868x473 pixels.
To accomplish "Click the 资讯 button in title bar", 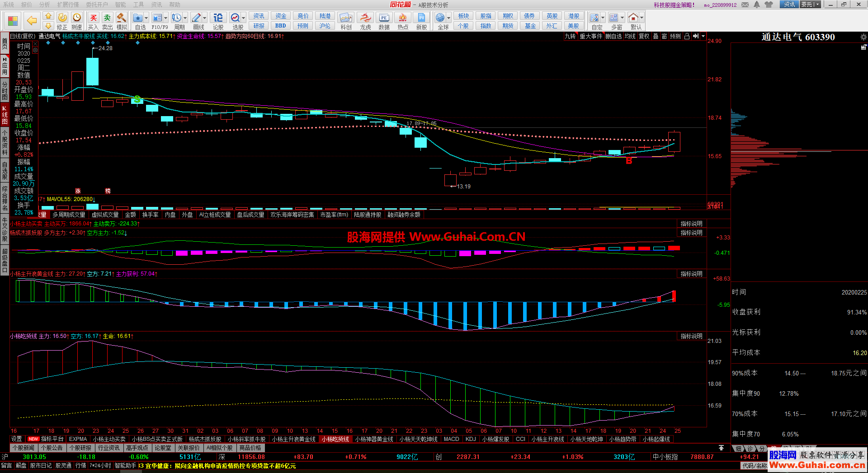I will tap(789, 5).
